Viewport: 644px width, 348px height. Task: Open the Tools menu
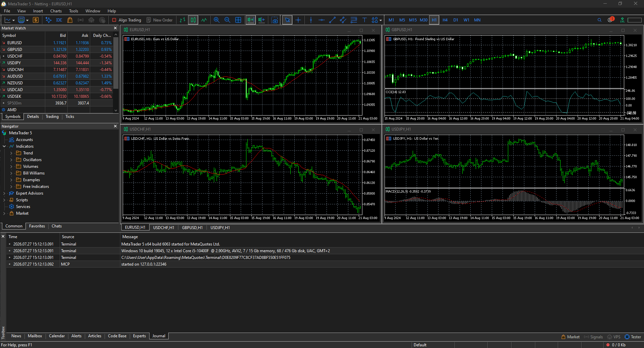click(73, 11)
